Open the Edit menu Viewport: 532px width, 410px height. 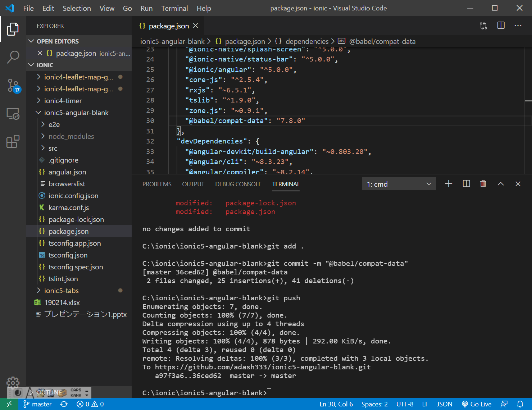[x=48, y=8]
